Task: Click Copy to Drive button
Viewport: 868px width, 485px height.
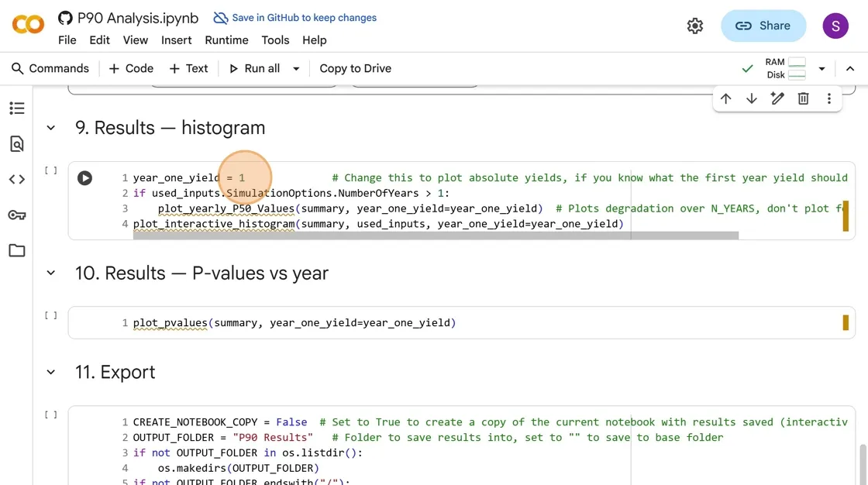Action: tap(355, 69)
